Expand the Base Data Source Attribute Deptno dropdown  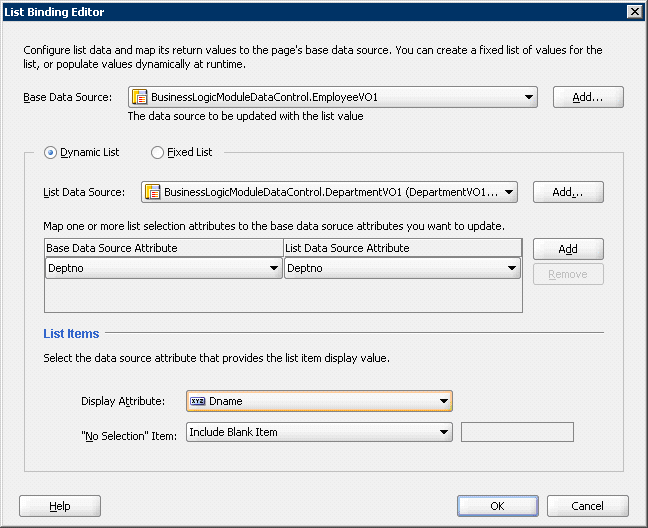[274, 269]
